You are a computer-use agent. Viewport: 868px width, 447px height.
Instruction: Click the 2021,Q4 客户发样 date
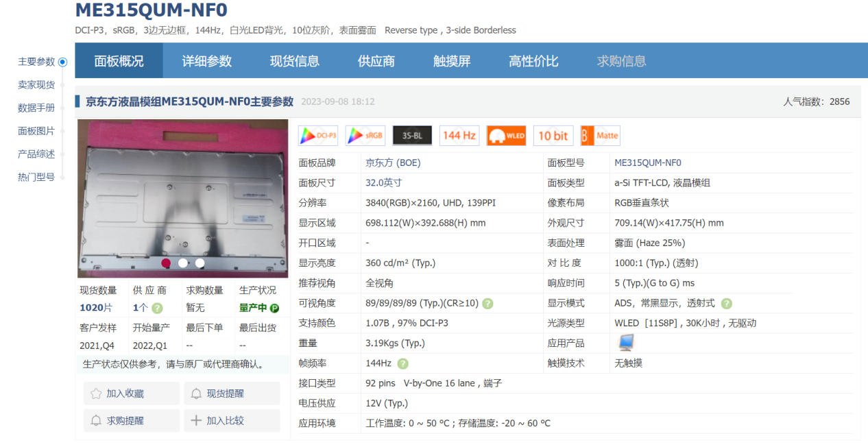[98, 345]
